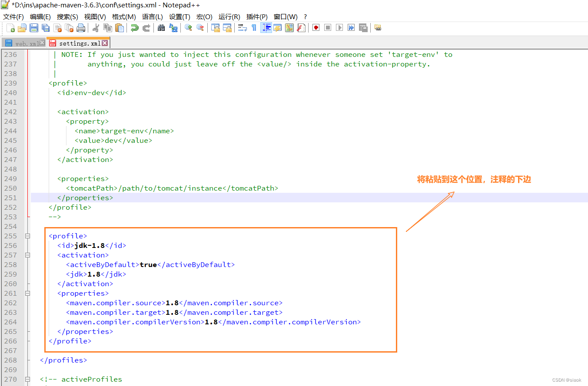The width and height of the screenshot is (588, 386).
Task: Click the <id>env-dev</id> line
Action: 92,93
